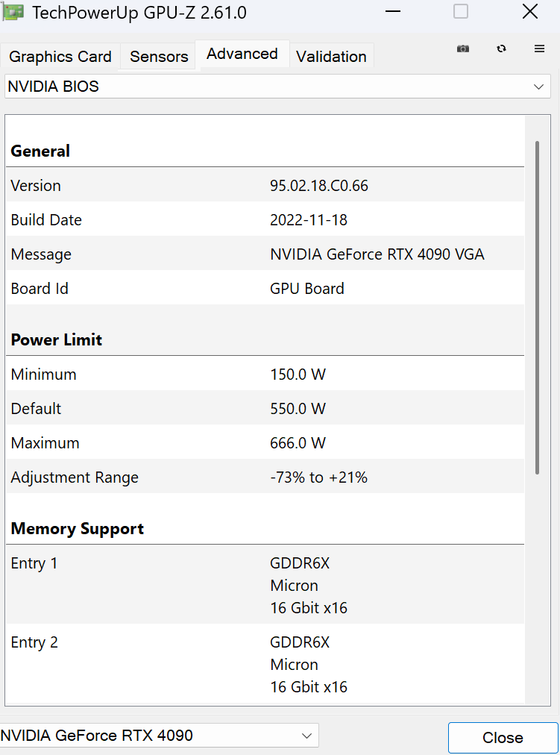Click the Default power limit row
560x755 pixels.
click(x=265, y=409)
